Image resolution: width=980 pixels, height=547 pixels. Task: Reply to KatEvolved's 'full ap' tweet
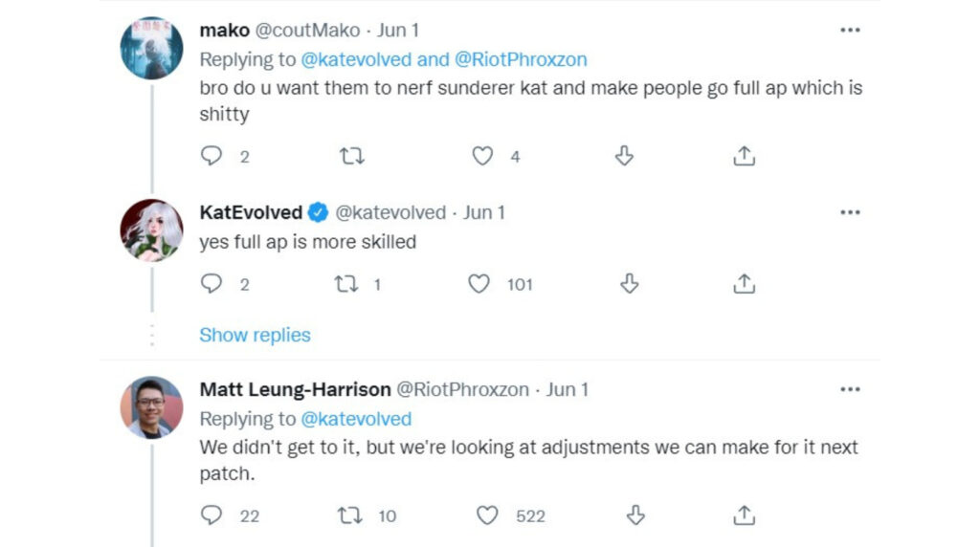tap(212, 284)
